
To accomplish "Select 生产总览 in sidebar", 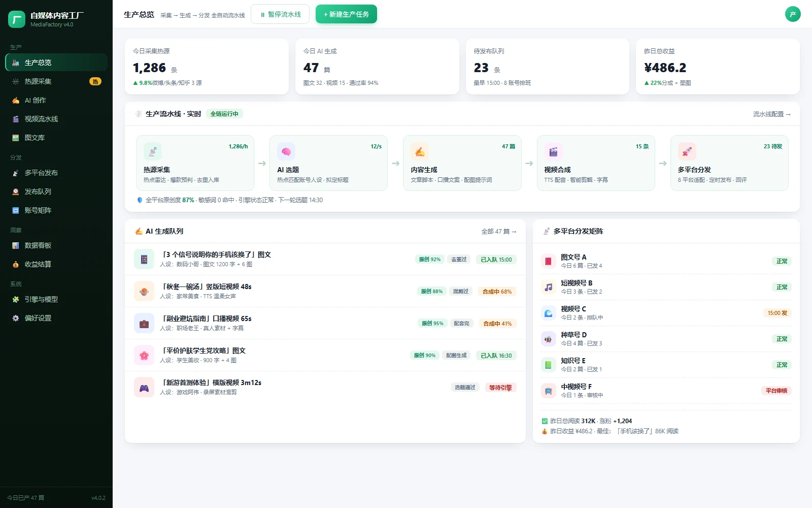I will 56,62.
